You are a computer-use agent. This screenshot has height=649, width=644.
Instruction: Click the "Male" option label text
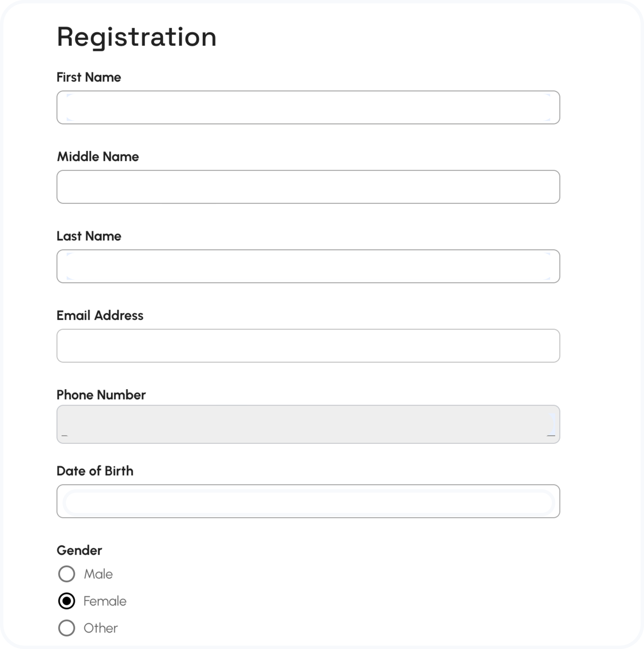[98, 574]
